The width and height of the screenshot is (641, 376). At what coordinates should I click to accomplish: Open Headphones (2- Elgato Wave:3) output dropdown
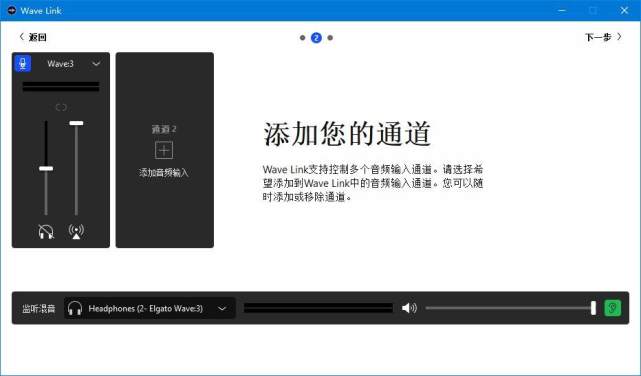[150, 308]
